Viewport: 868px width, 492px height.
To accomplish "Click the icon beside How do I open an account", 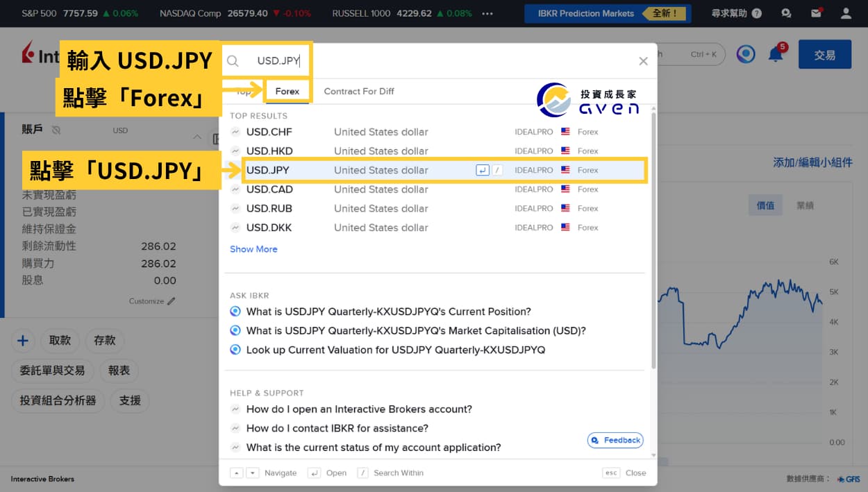I will (235, 409).
